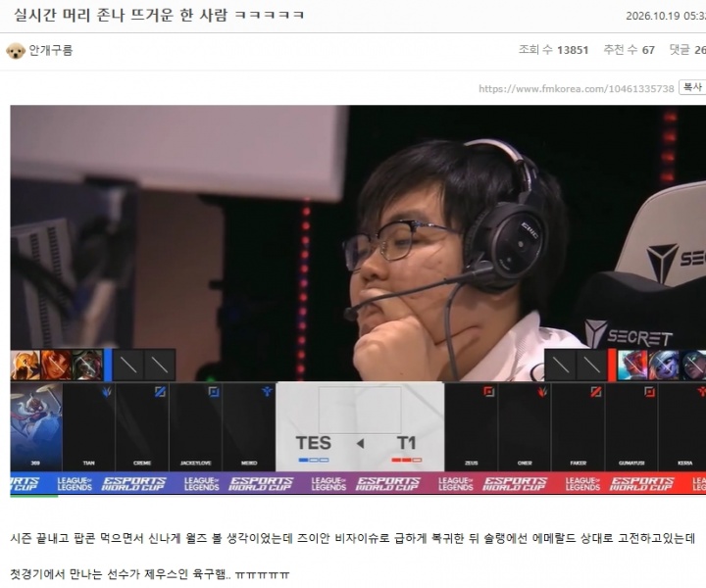706x588 pixels.
Task: Click the JACKEYLOVE player slot
Action: [x=196, y=426]
